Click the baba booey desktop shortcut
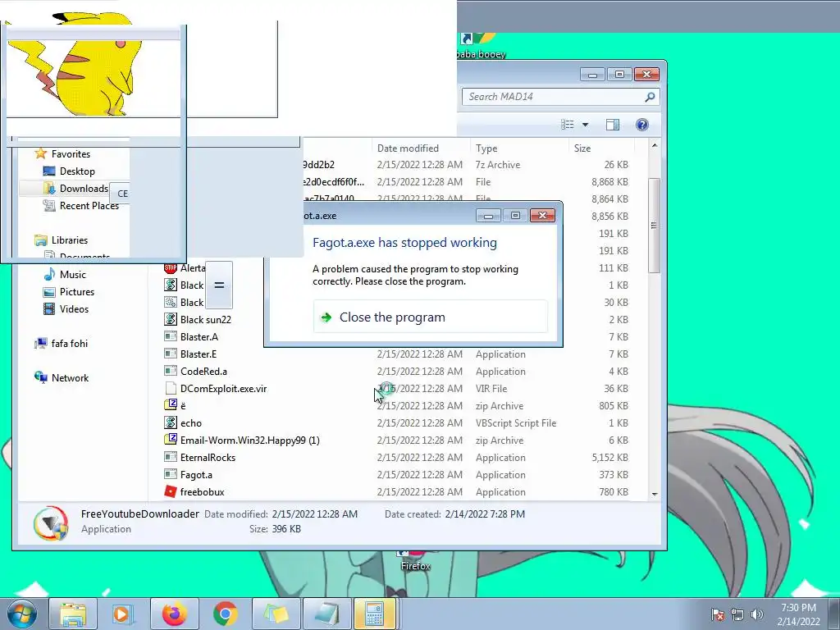 click(x=480, y=46)
